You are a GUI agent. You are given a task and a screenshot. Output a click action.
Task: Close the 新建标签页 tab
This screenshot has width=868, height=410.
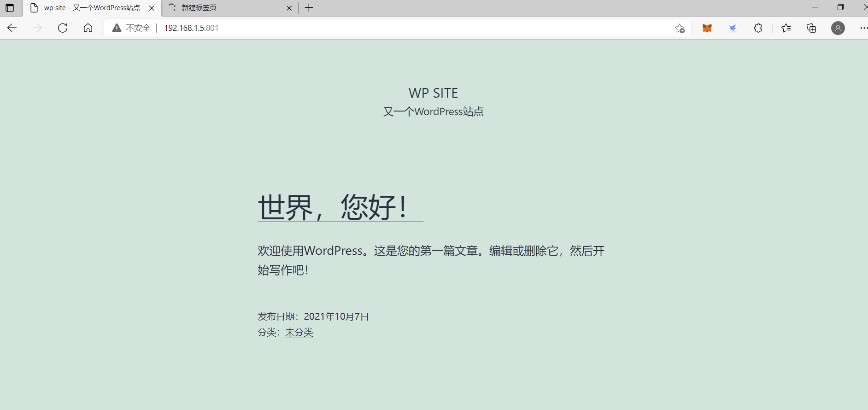289,8
